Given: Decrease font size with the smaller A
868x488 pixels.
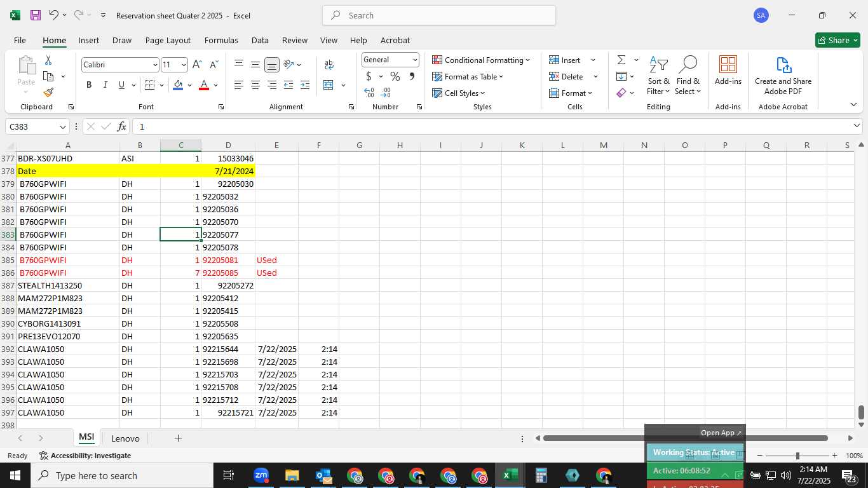Looking at the screenshot, I should pyautogui.click(x=214, y=64).
